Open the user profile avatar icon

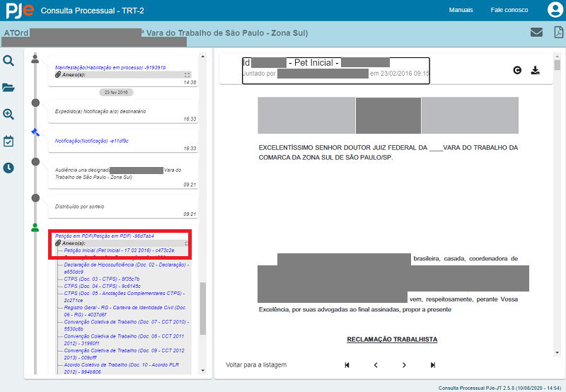[x=555, y=10]
